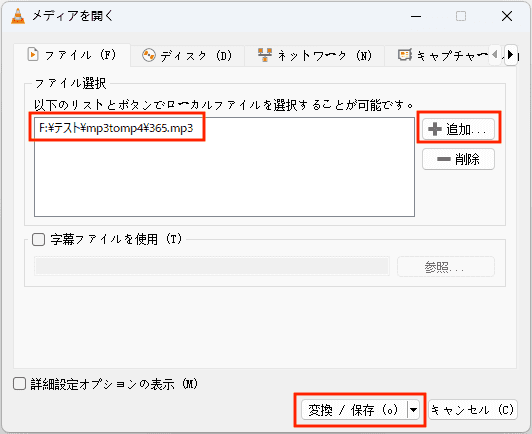Screen dimensions: 532x434
Task: Click the file tab's play-file icon
Action: tap(33, 54)
